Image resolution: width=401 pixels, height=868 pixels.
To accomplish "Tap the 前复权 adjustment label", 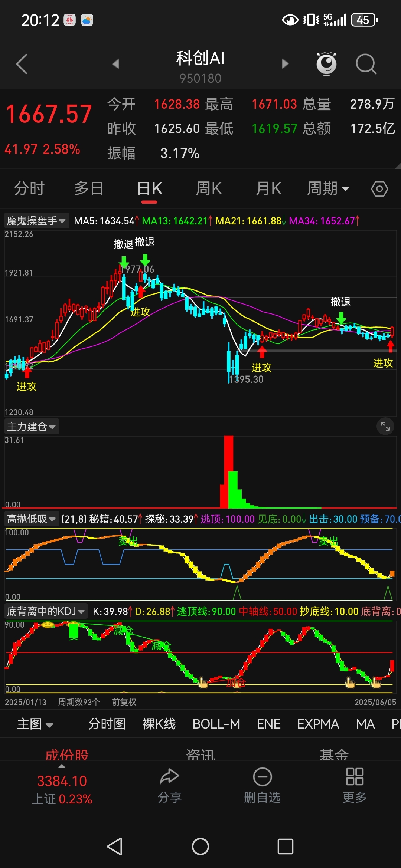I will coord(124,702).
